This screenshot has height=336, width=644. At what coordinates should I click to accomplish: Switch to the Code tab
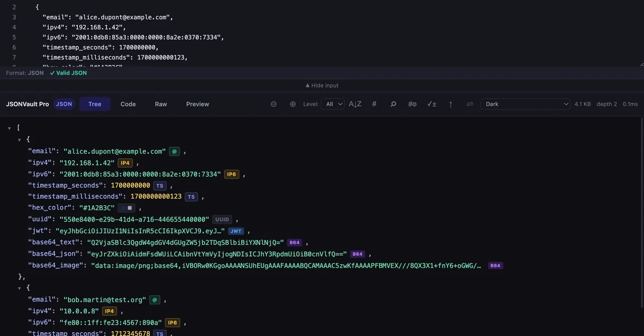click(x=128, y=104)
